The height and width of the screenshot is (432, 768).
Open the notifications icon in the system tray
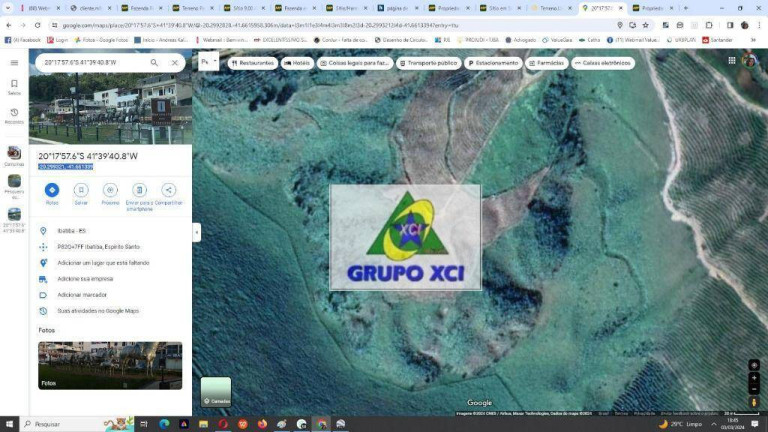755,424
